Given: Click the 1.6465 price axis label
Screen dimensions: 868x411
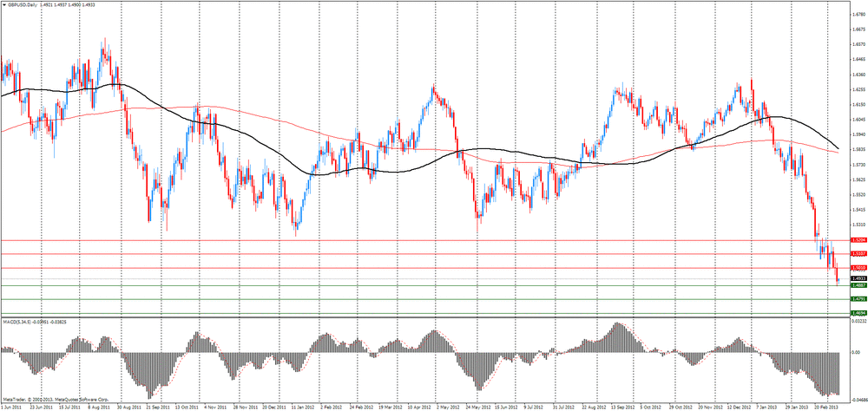Looking at the screenshot, I should [859, 59].
